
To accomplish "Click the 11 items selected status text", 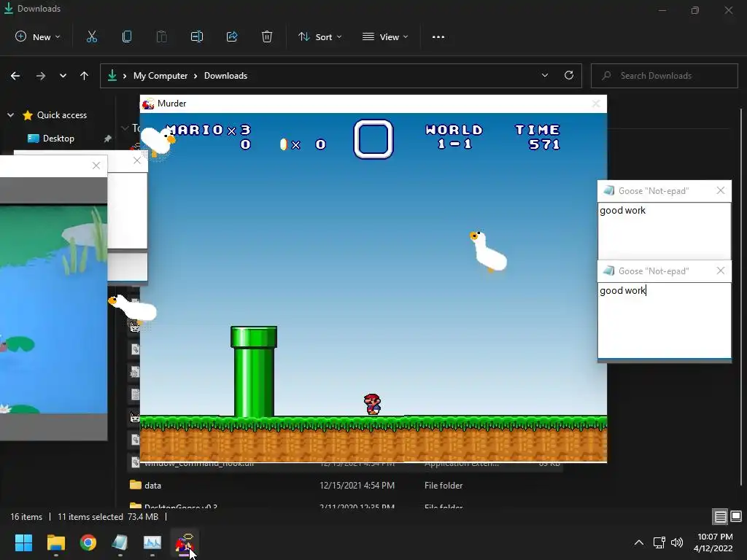I will click(x=90, y=517).
